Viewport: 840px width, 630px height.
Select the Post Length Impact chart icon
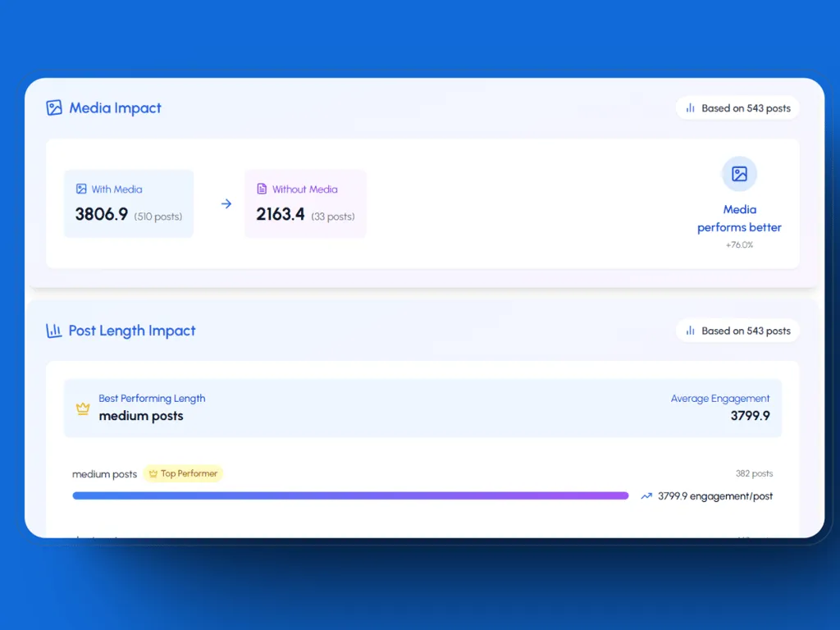(x=54, y=330)
